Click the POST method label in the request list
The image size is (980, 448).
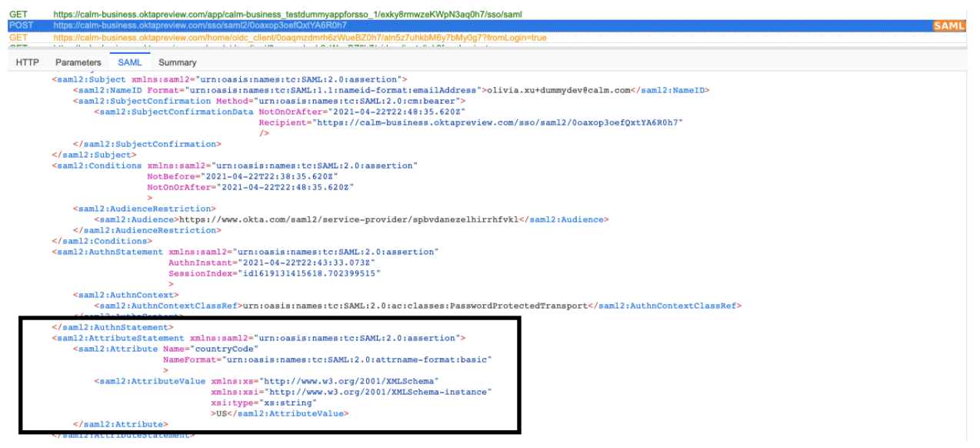(21, 26)
